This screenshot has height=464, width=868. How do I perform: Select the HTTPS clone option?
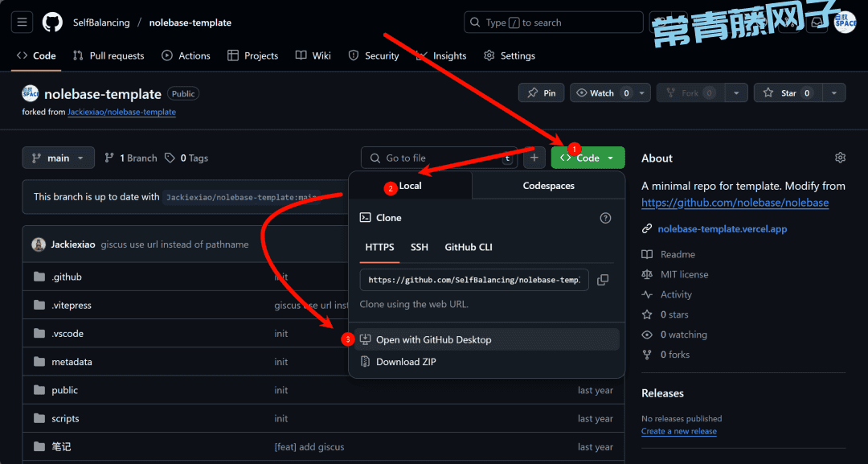tap(379, 247)
